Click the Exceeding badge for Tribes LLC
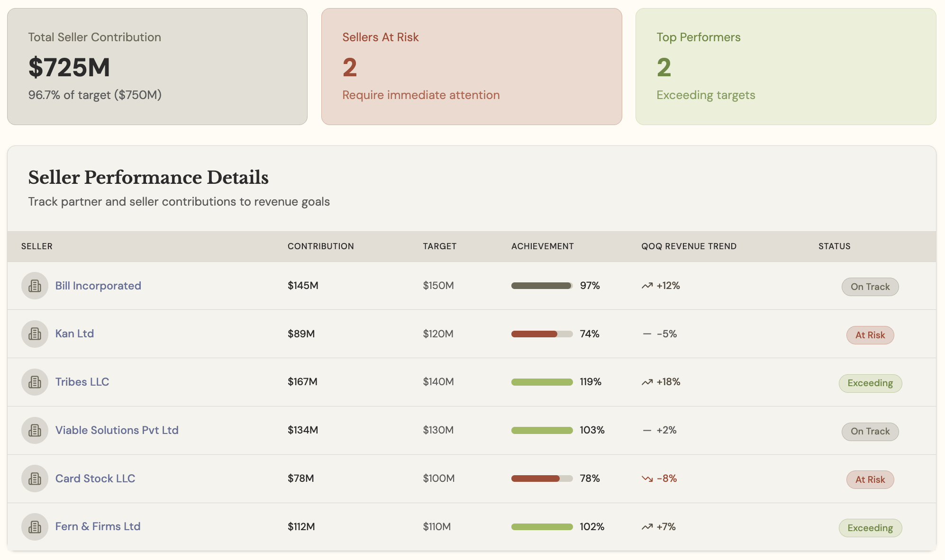Screen dimensions: 945x560 870,383
